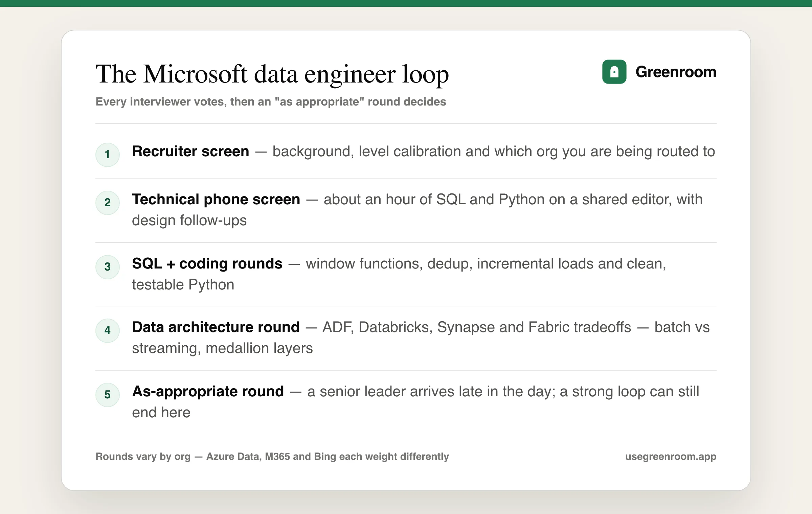Image resolution: width=812 pixels, height=514 pixels.
Task: Click the green Greenroom logo icon
Action: click(x=614, y=72)
